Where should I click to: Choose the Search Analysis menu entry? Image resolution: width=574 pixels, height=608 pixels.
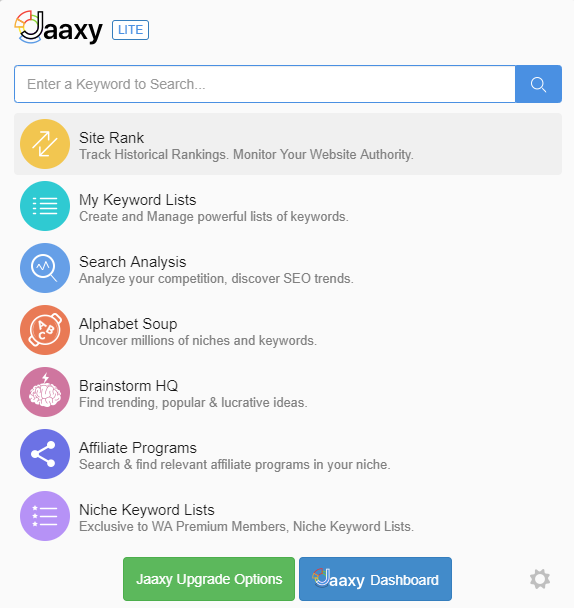[x=288, y=268]
